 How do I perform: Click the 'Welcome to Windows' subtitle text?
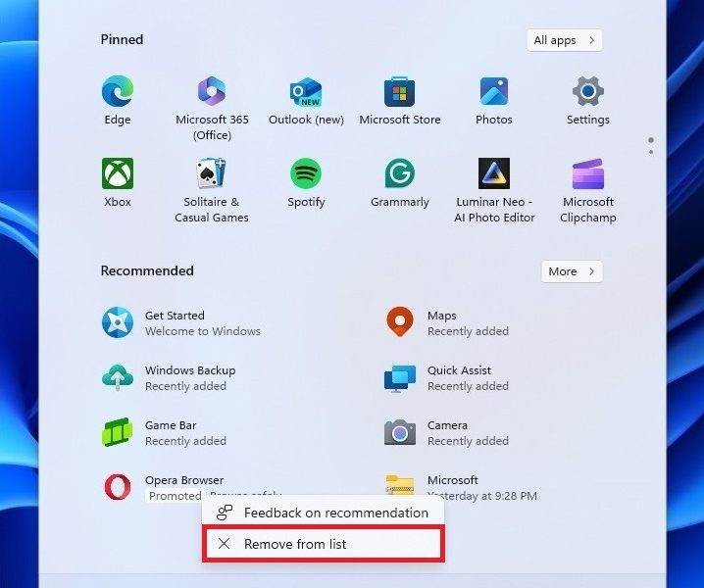[203, 331]
